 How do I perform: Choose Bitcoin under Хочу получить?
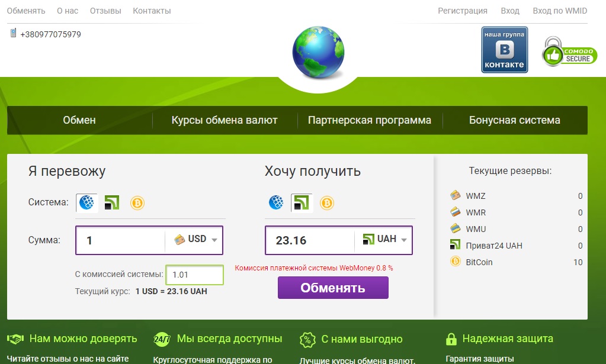coord(327,202)
